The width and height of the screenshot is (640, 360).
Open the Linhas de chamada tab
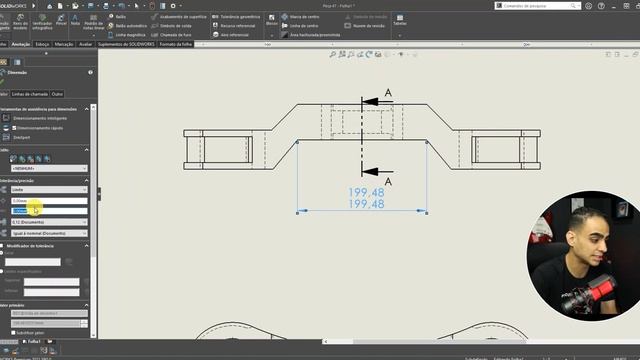30,94
